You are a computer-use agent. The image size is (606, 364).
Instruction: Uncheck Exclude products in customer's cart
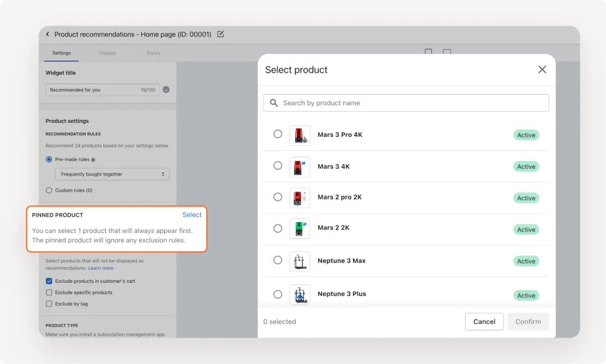coord(49,281)
